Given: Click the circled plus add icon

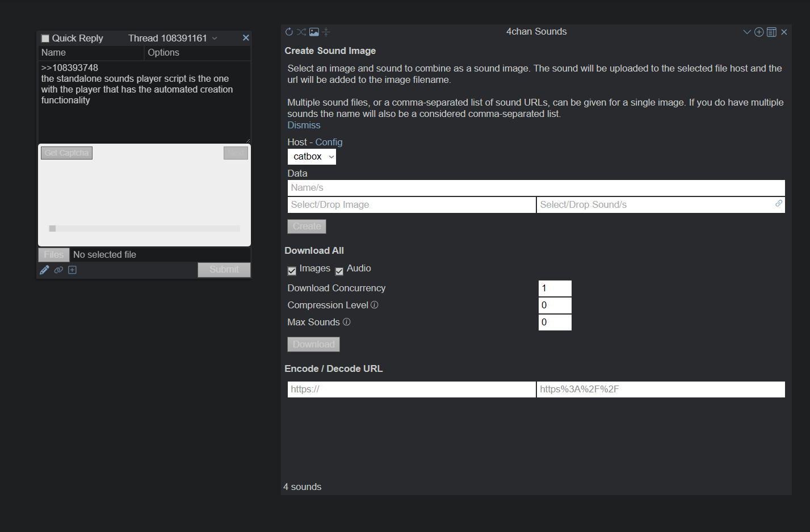Looking at the screenshot, I should coord(759,32).
